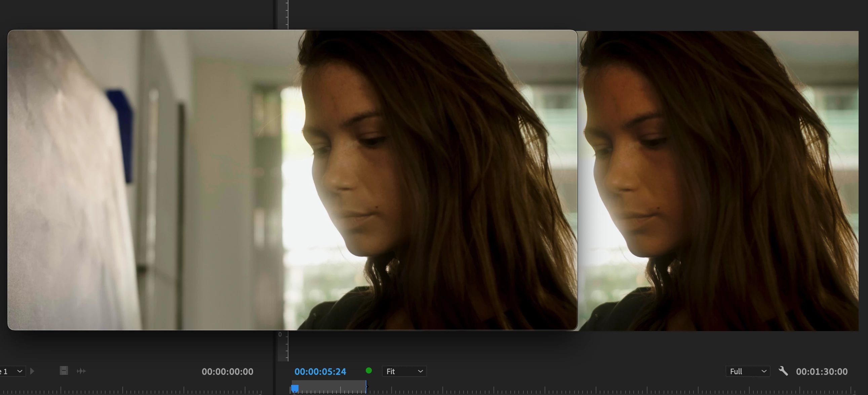Open the wrench settings menu

[x=783, y=371]
